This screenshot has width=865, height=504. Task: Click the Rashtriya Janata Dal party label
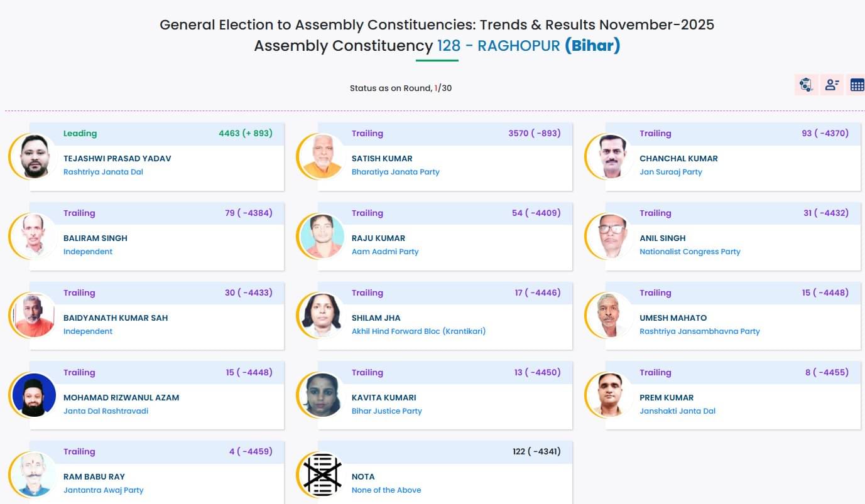[x=103, y=172]
